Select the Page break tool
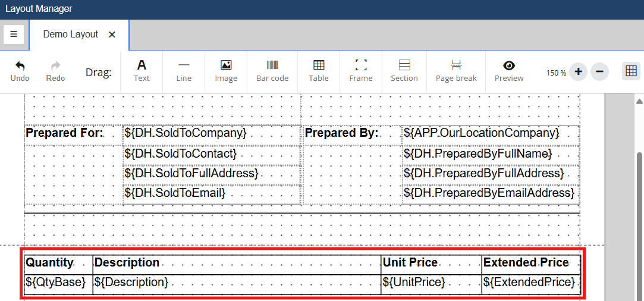The image size is (644, 301). click(456, 65)
